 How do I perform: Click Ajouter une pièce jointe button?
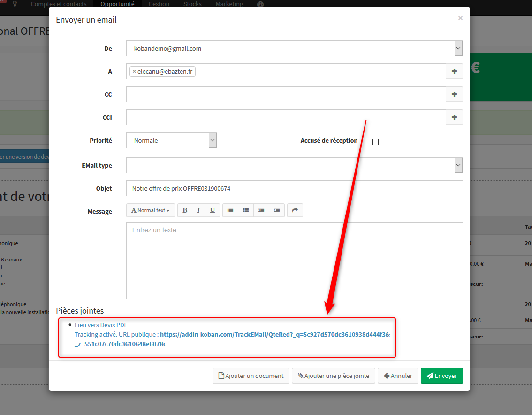334,376
